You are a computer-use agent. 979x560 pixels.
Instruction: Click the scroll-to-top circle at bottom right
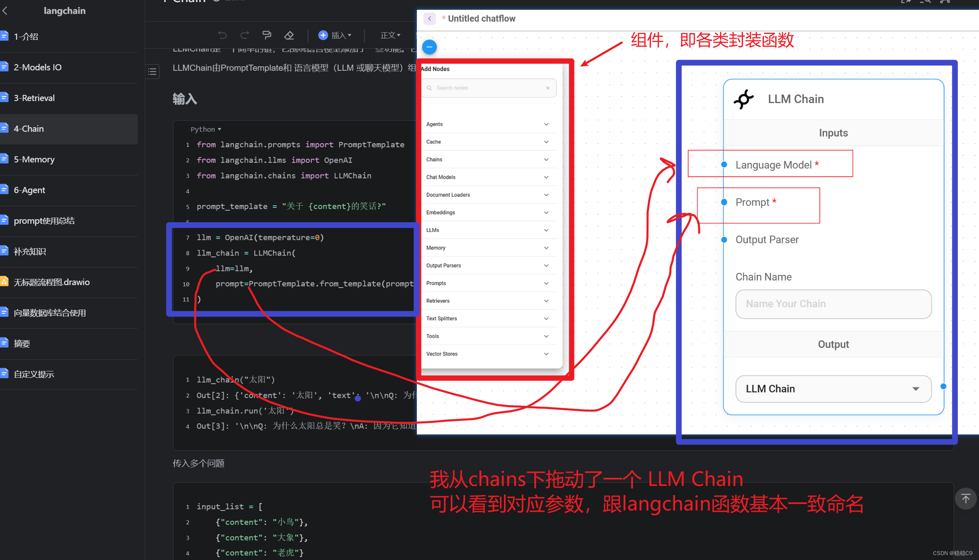coord(965,498)
